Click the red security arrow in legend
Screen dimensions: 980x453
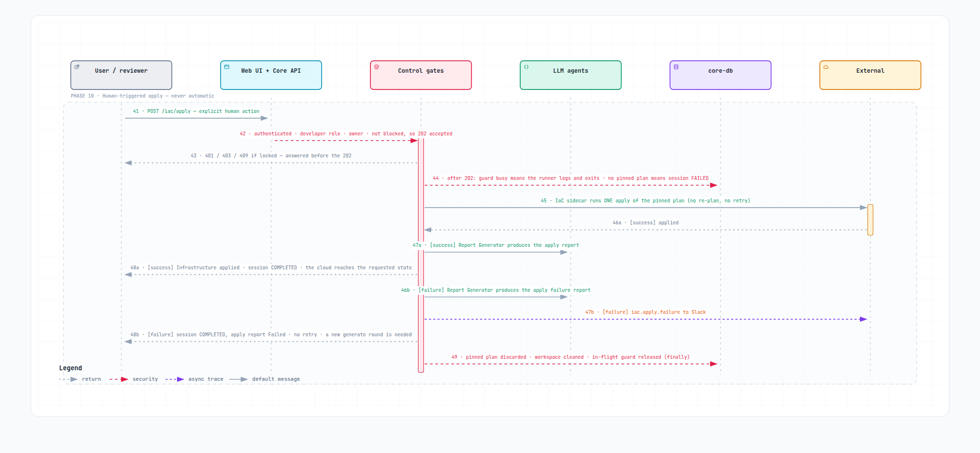(119, 379)
